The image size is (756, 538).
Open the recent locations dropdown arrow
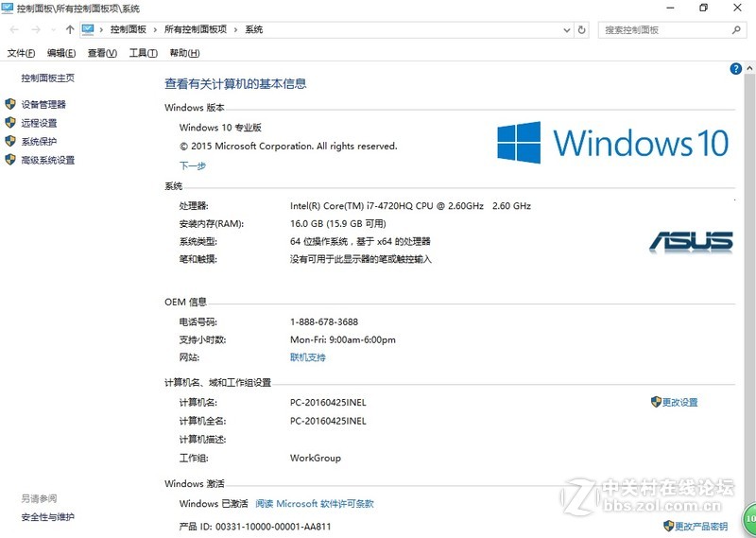[x=53, y=30]
